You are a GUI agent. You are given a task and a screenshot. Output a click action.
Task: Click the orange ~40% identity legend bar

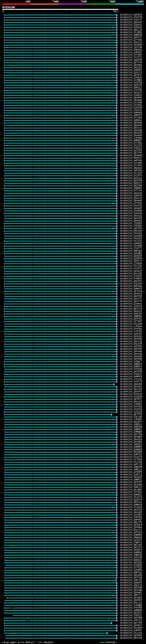click(45, 4)
